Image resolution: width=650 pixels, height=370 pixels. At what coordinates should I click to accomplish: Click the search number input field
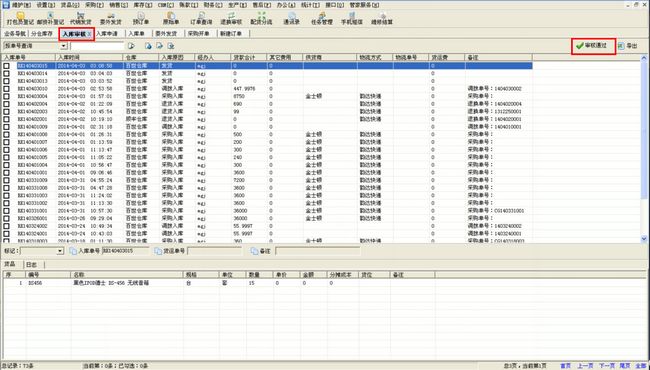pyautogui.click(x=97, y=46)
